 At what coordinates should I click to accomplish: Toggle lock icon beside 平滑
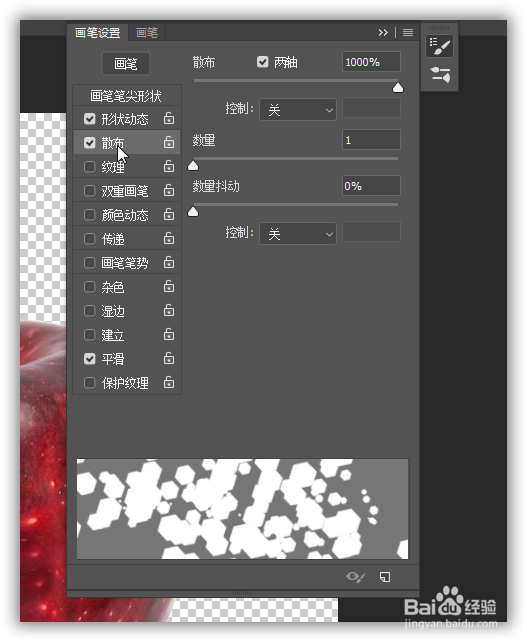(x=169, y=358)
